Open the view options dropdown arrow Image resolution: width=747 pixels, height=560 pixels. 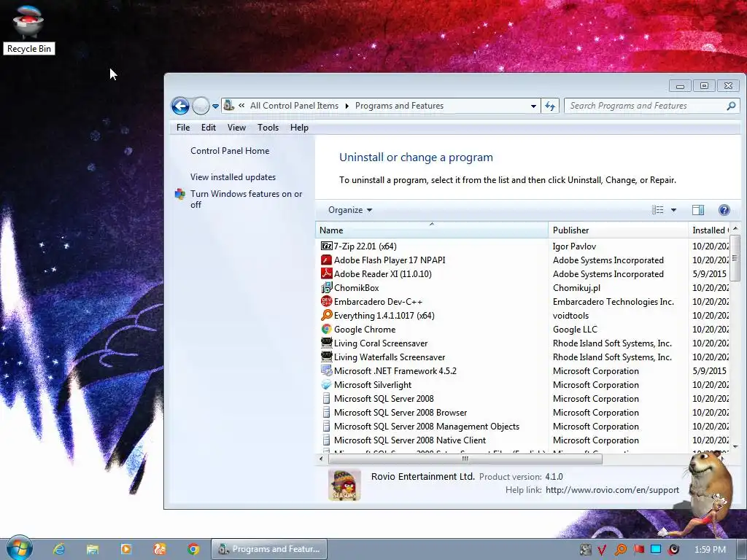[x=673, y=210]
